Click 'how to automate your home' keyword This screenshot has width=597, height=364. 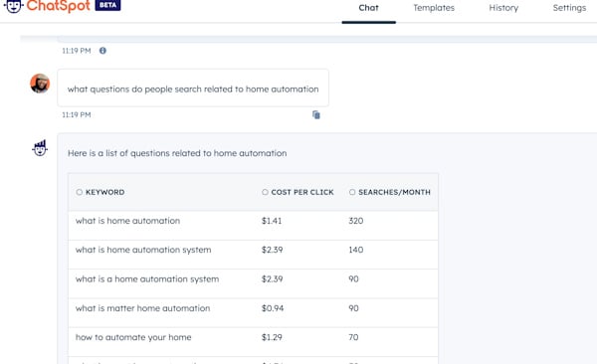[x=133, y=338]
